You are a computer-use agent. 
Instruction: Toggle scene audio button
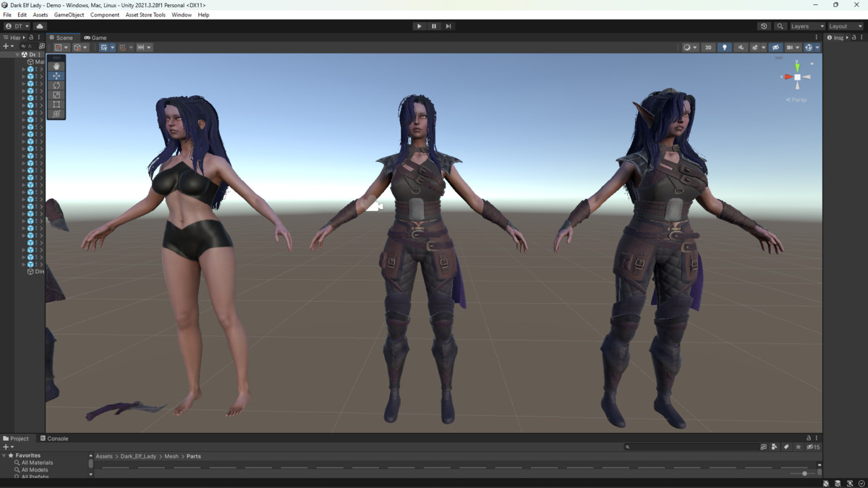coord(741,48)
